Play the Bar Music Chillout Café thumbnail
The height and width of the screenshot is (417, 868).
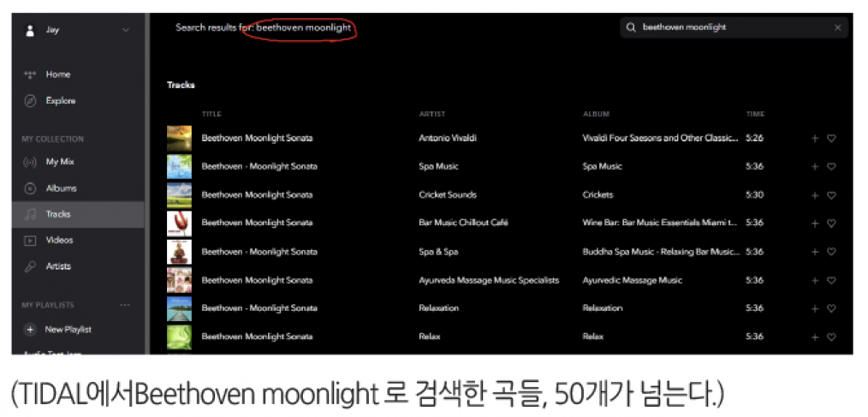[180, 223]
